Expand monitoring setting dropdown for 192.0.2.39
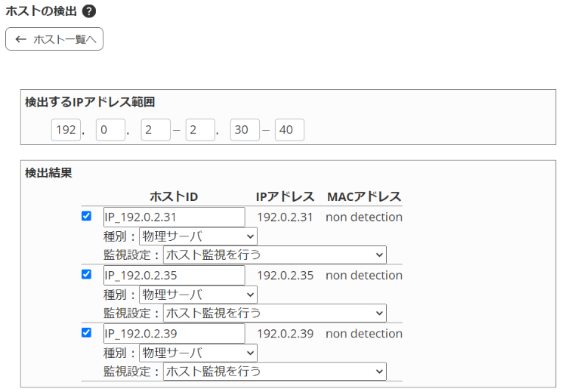 point(274,371)
